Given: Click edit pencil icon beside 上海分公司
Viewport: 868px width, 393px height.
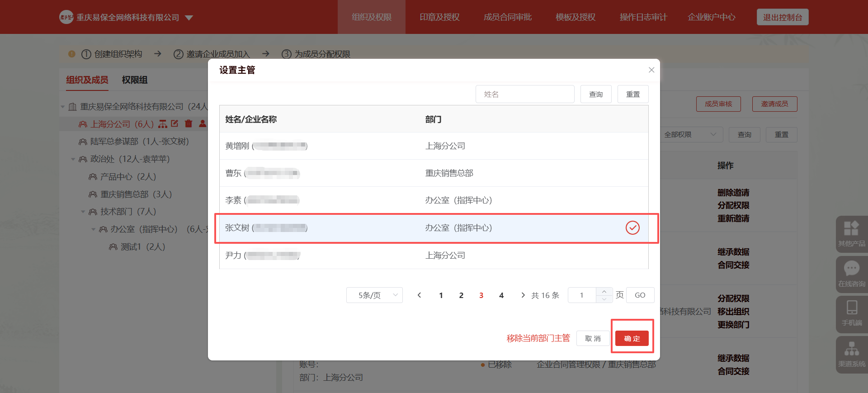Looking at the screenshot, I should 175,123.
